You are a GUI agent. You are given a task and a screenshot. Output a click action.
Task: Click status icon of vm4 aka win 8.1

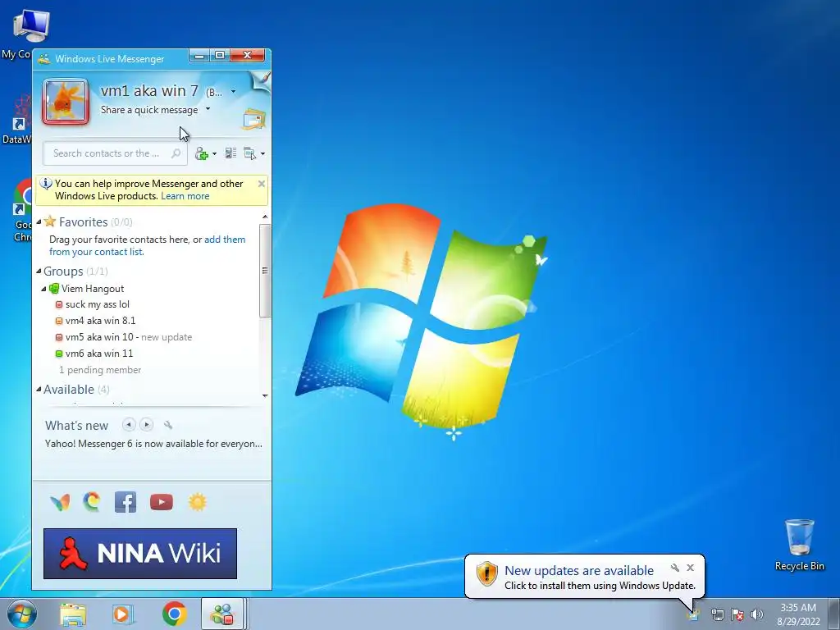pyautogui.click(x=59, y=322)
